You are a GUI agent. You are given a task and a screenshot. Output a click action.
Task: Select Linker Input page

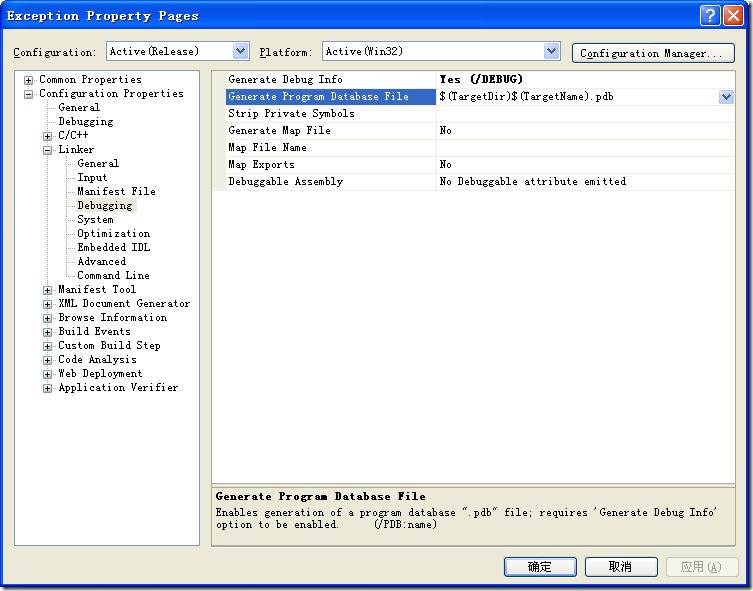92,177
